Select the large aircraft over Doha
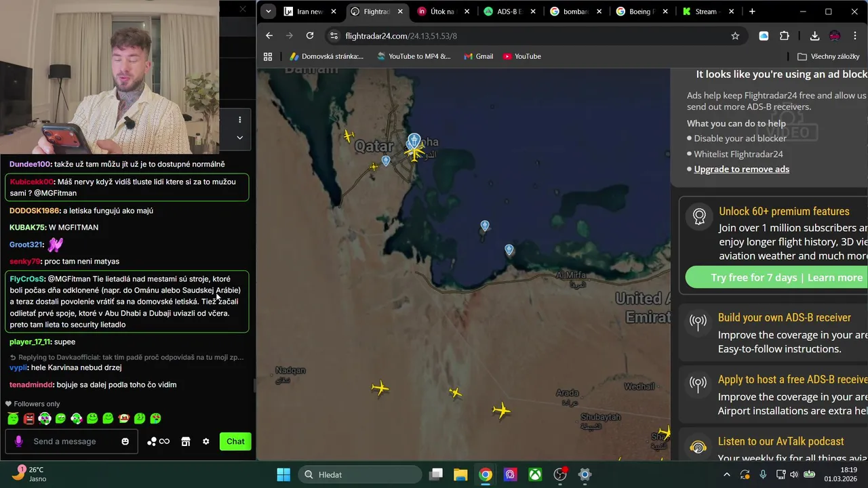 click(x=414, y=152)
